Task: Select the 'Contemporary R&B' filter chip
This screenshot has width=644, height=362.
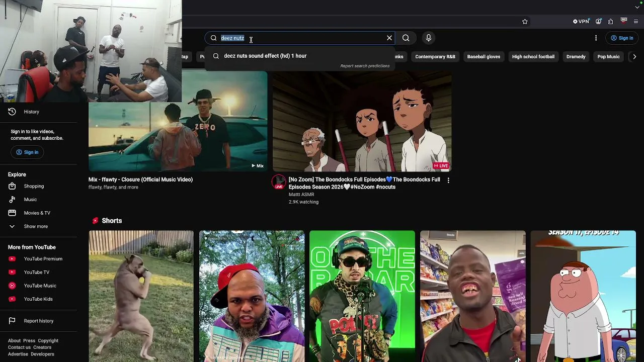Action: click(435, 57)
